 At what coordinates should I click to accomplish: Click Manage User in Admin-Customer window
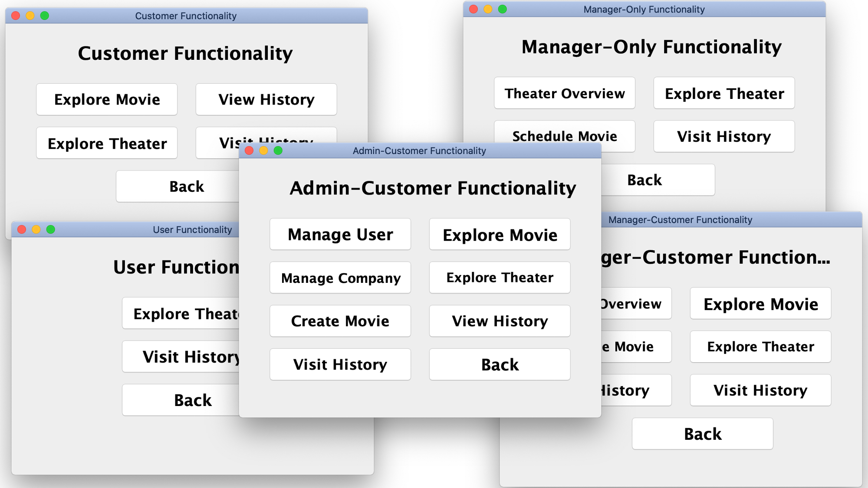point(340,234)
